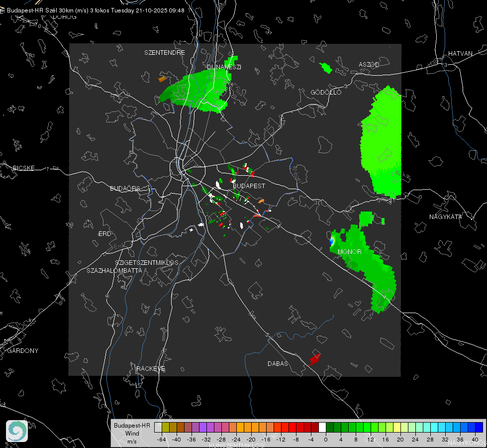Screen dimensions: 487x448
Task: Click the SZENTENDRE map label
Action: click(x=164, y=53)
